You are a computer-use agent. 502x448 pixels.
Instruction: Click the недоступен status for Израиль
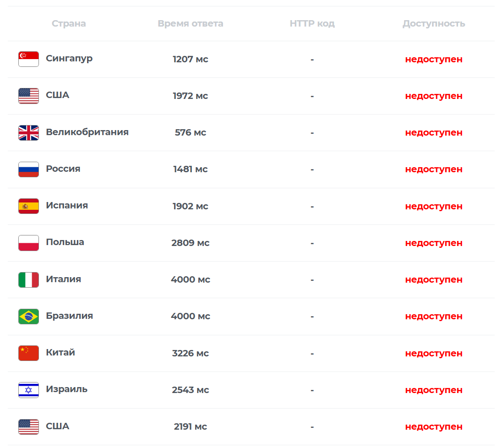click(x=434, y=390)
